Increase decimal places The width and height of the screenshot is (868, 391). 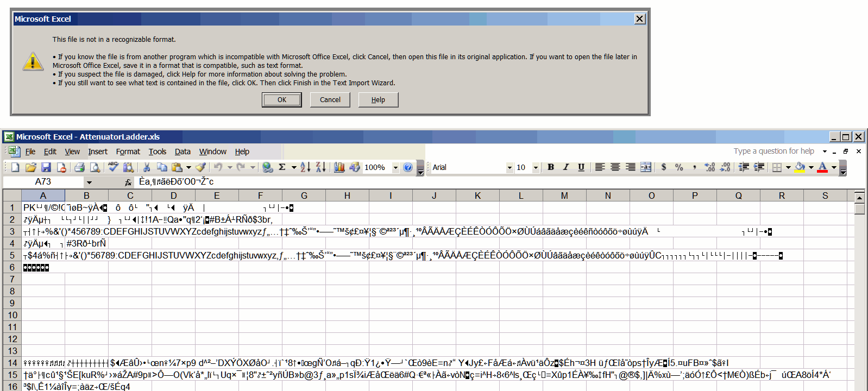709,167
